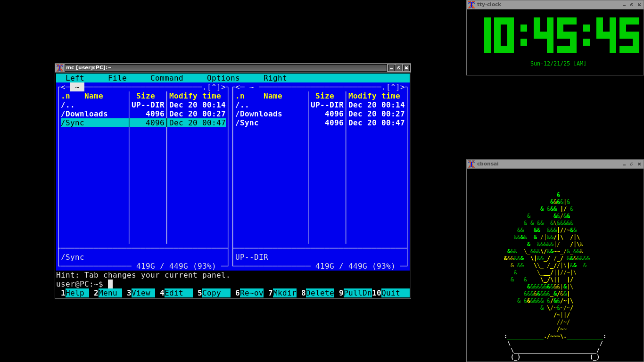The image size is (644, 362).
Task: Click the hint text about Tab changing panels
Action: tap(143, 275)
